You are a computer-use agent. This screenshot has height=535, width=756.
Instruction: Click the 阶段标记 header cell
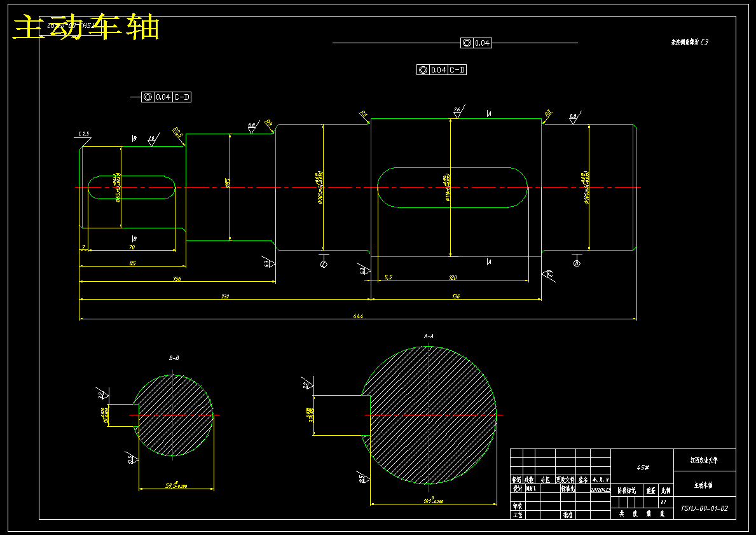[x=626, y=490]
